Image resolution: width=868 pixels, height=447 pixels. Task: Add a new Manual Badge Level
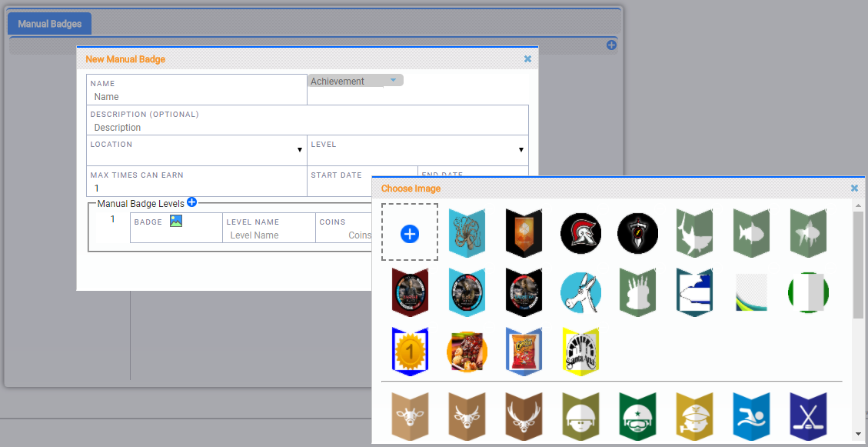coord(192,202)
